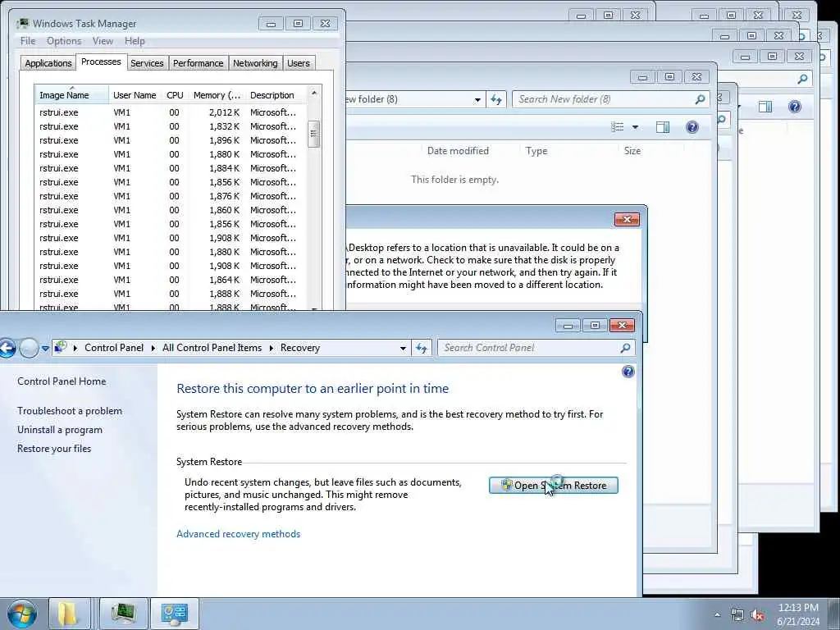This screenshot has width=840, height=630.
Task: Open Restore your files link
Action: (54, 449)
